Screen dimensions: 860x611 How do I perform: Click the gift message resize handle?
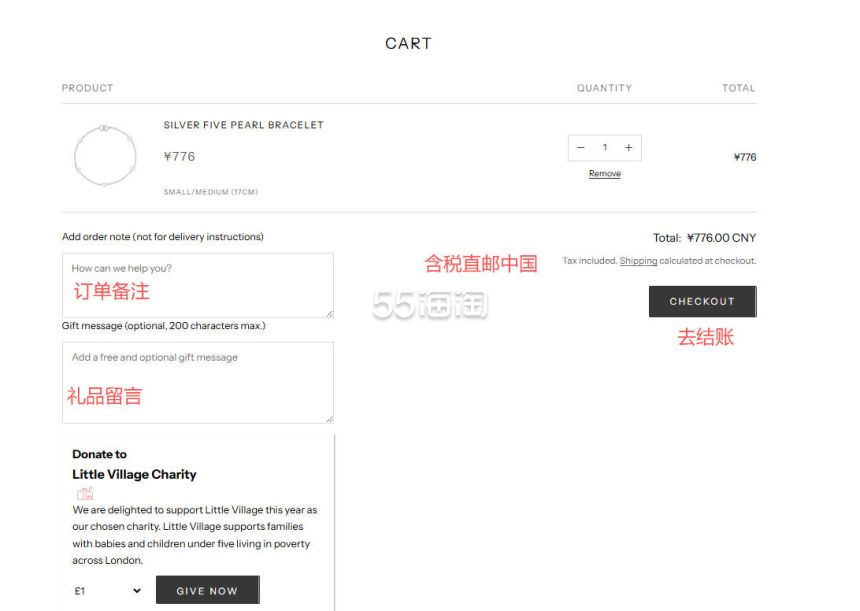tap(329, 418)
